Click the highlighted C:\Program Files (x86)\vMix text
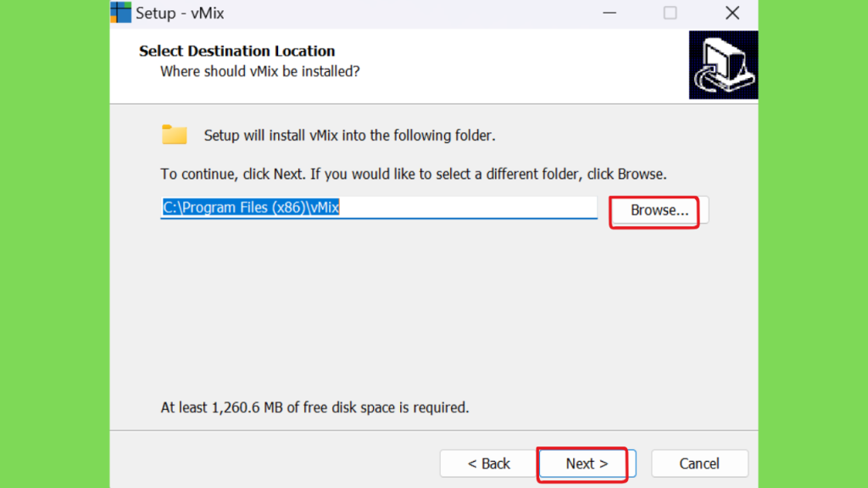Screen dimensions: 868x488 click(251, 208)
